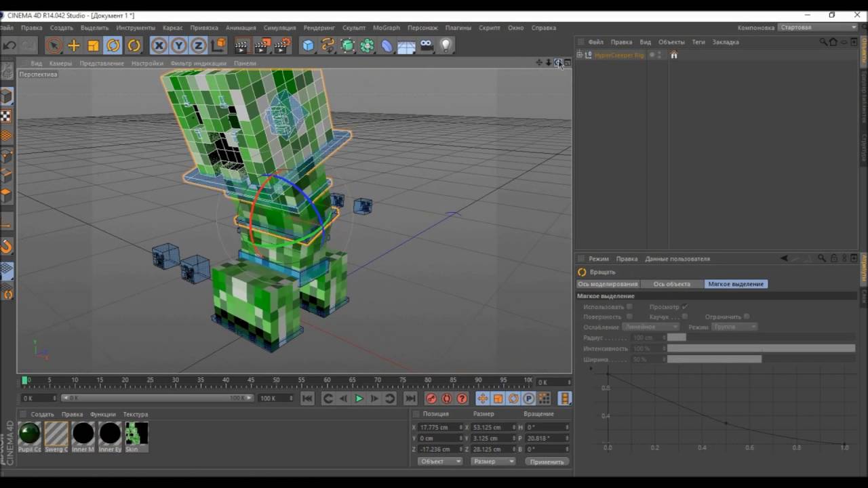This screenshot has height=488, width=868.
Task: Select the Scale tool
Action: coord(94,45)
